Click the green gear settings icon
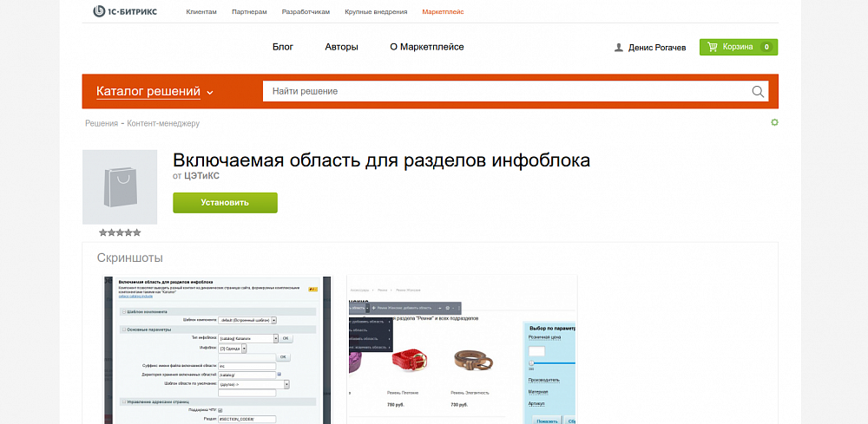Viewport: 868px width, 424px height. pyautogui.click(x=774, y=122)
